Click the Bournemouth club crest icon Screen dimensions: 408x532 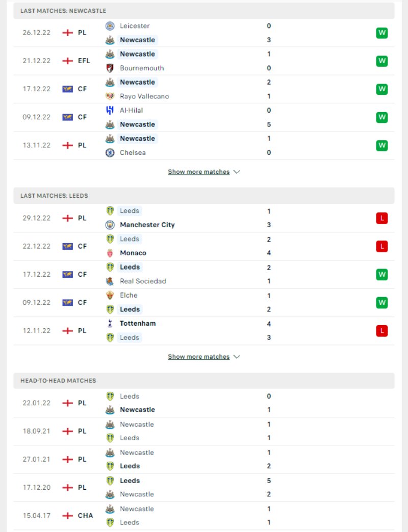[x=110, y=68]
